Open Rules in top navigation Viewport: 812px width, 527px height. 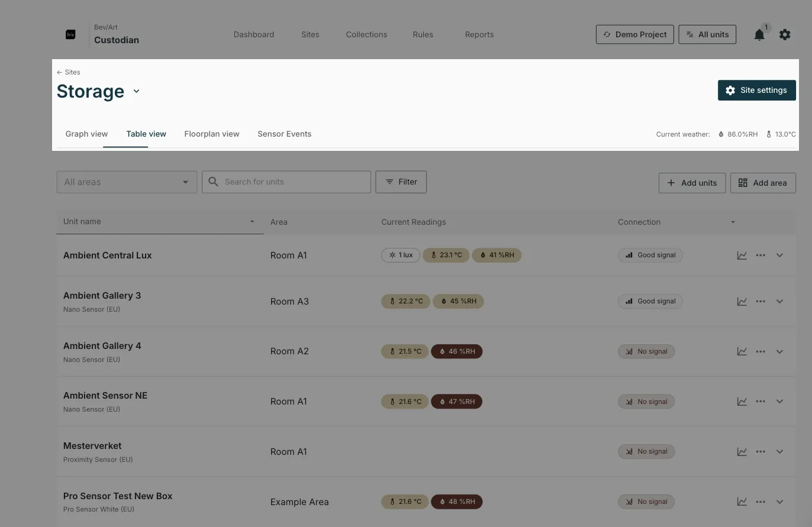tap(423, 35)
